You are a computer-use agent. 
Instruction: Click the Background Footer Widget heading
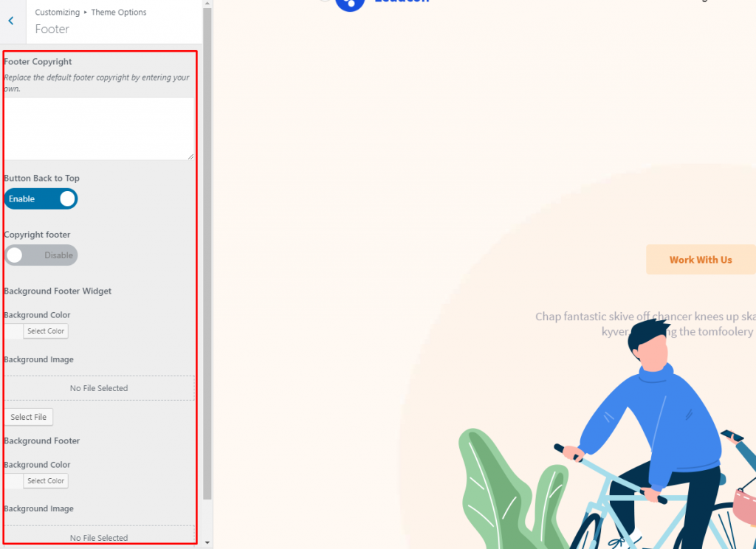58,291
